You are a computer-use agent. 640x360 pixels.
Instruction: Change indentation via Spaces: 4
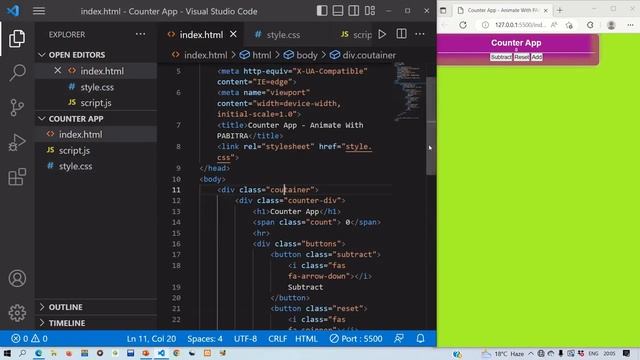click(x=205, y=339)
